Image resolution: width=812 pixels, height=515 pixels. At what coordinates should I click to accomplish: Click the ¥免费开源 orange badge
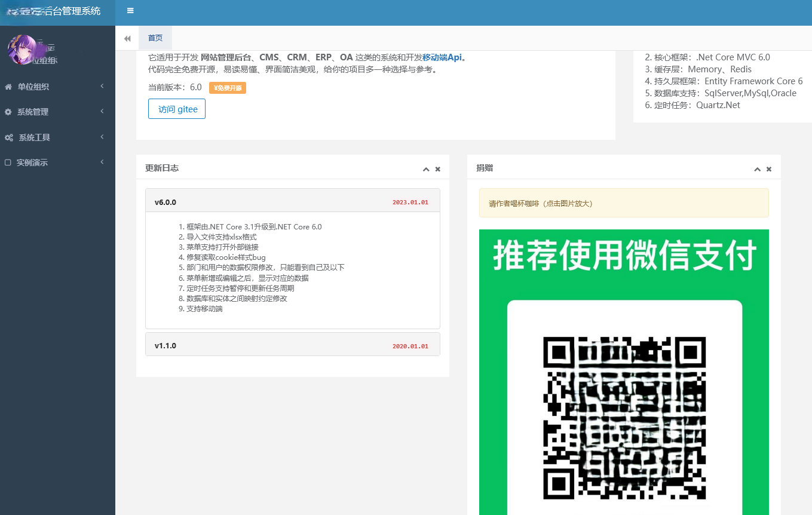[x=228, y=88]
